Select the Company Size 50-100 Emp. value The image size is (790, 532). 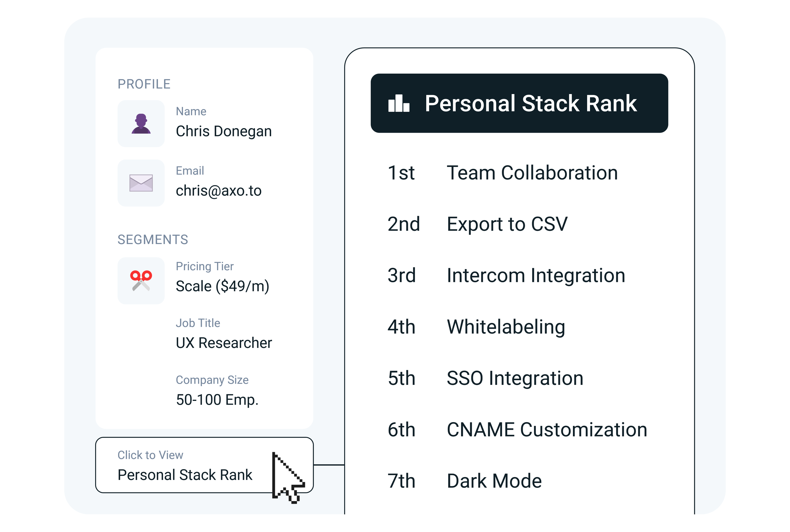(217, 400)
